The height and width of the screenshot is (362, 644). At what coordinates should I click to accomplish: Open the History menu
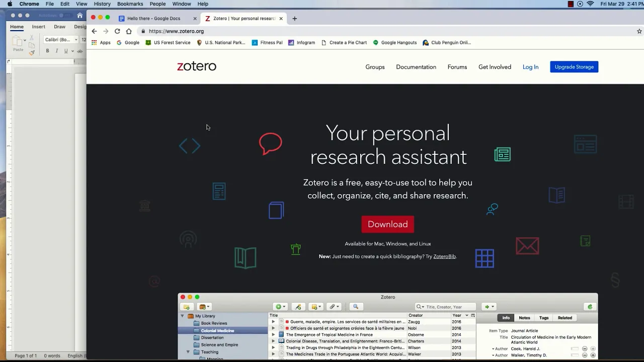point(102,4)
